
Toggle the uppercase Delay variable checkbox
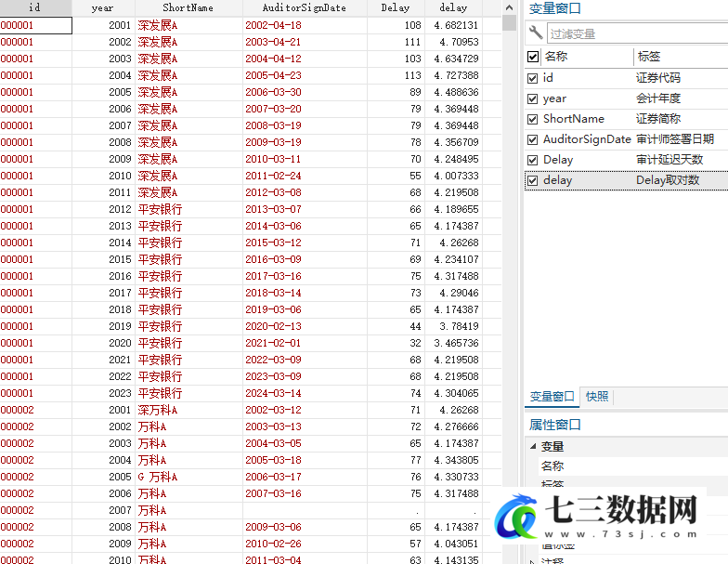point(533,160)
